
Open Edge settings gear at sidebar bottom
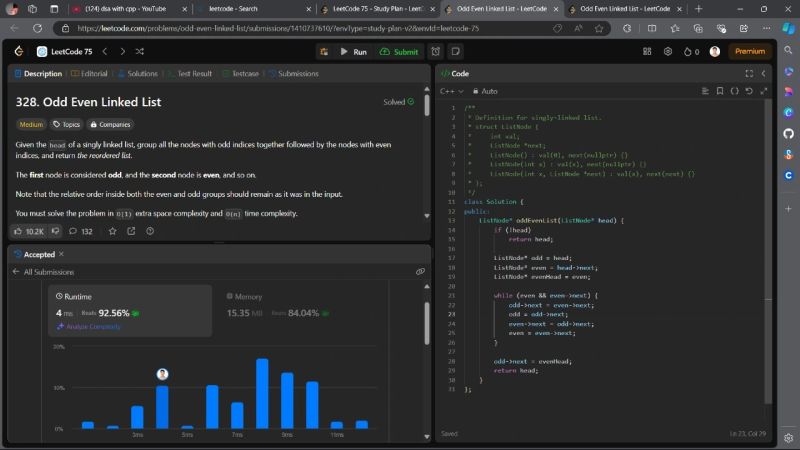[788, 438]
